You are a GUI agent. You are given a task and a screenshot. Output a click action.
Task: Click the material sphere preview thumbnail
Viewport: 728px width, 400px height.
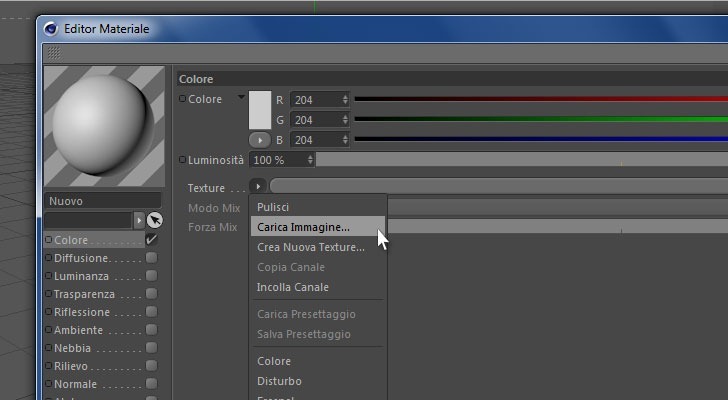[104, 126]
